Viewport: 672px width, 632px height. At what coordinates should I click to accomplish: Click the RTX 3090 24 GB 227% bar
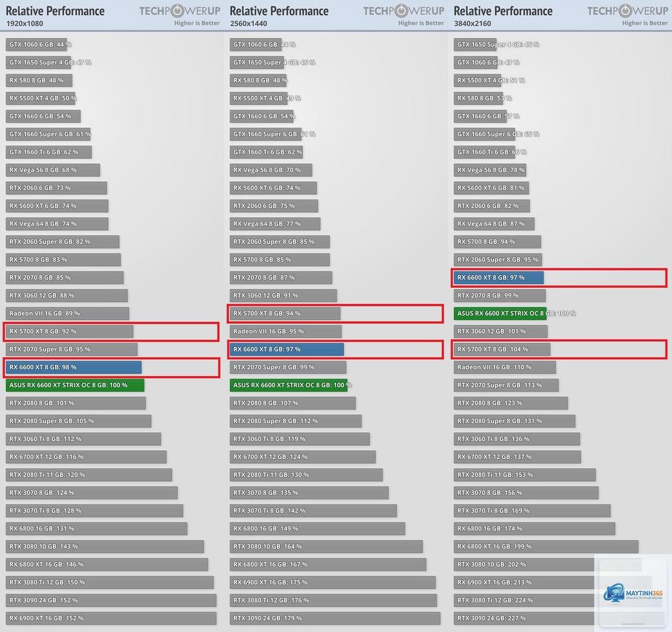click(524, 618)
